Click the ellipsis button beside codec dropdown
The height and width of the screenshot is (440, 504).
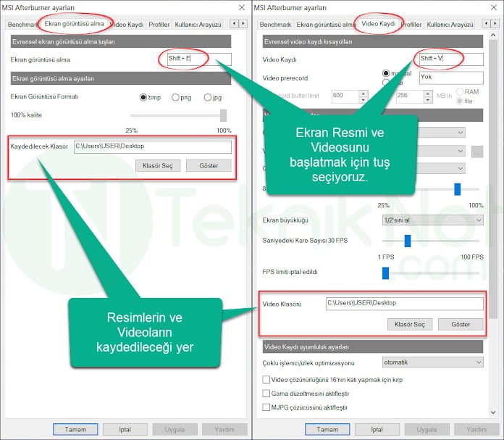coord(477,152)
